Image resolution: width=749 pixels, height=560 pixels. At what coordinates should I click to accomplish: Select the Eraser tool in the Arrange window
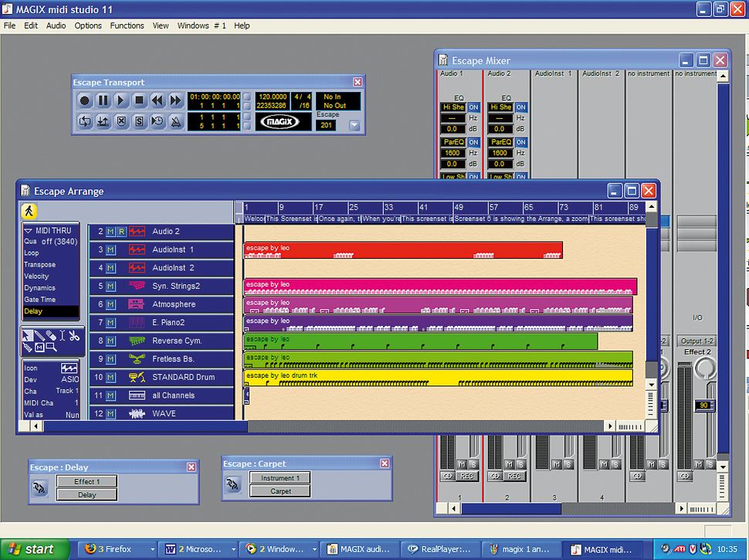(50, 334)
